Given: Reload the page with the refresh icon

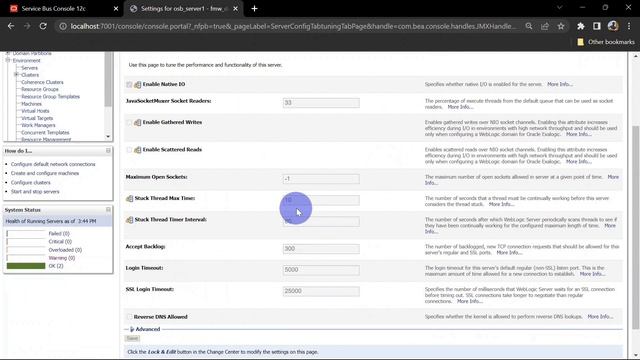Looking at the screenshot, I should pyautogui.click(x=43, y=26).
